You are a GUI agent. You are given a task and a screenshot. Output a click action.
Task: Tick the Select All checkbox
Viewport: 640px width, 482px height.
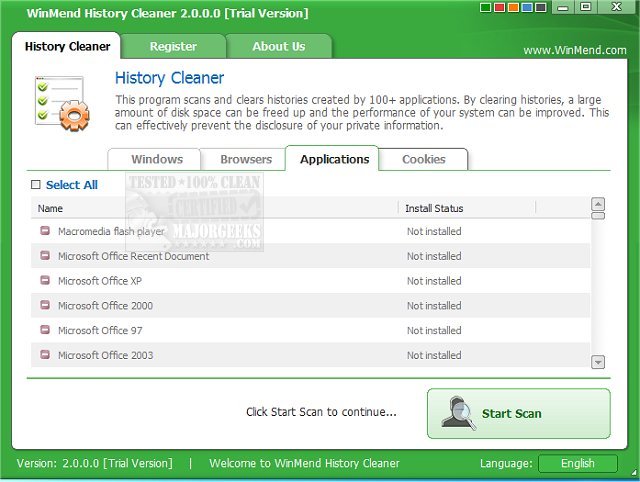pos(36,185)
